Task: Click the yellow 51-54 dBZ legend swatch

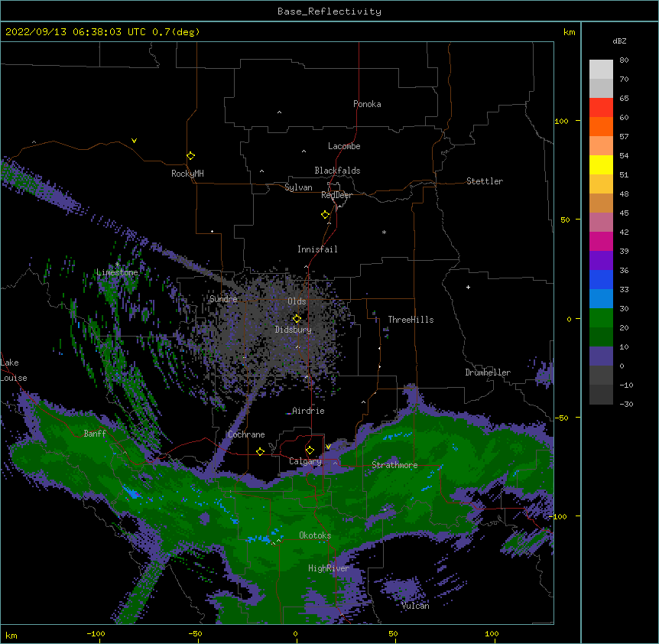Action: pos(601,164)
